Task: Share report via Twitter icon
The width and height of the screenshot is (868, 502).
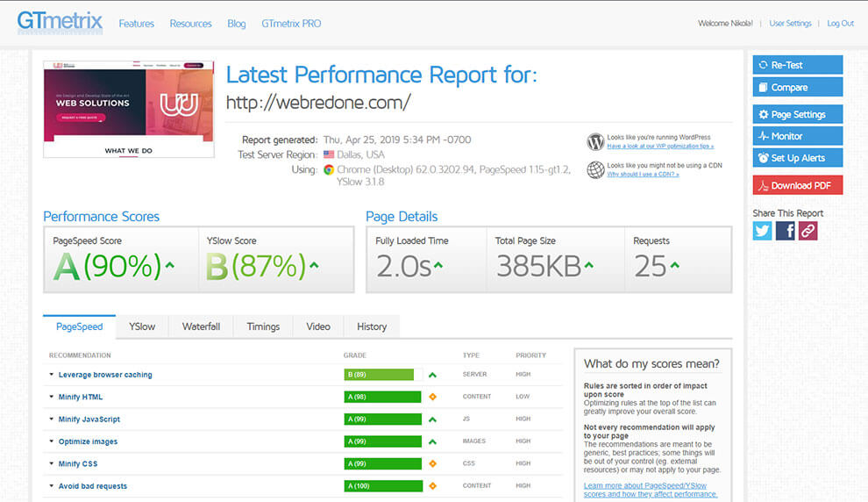Action: (x=762, y=231)
